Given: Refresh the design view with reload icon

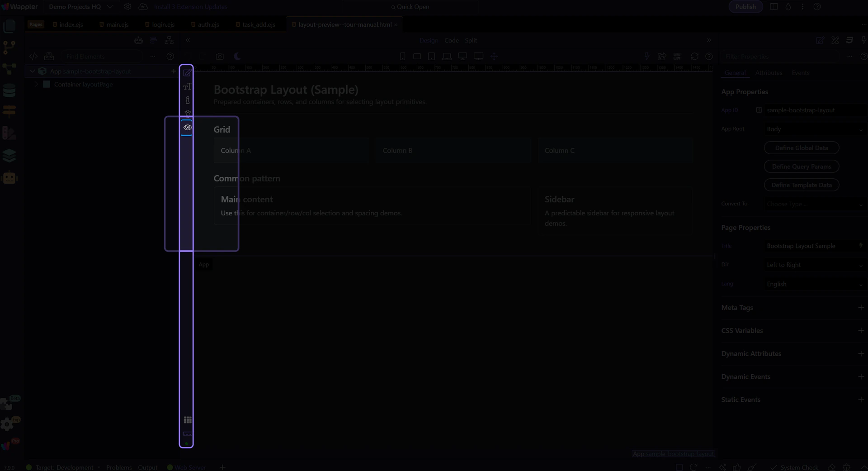Looking at the screenshot, I should (x=694, y=57).
